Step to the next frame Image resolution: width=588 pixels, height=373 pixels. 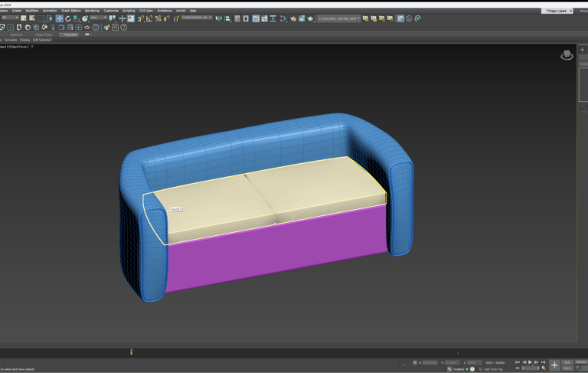536,362
